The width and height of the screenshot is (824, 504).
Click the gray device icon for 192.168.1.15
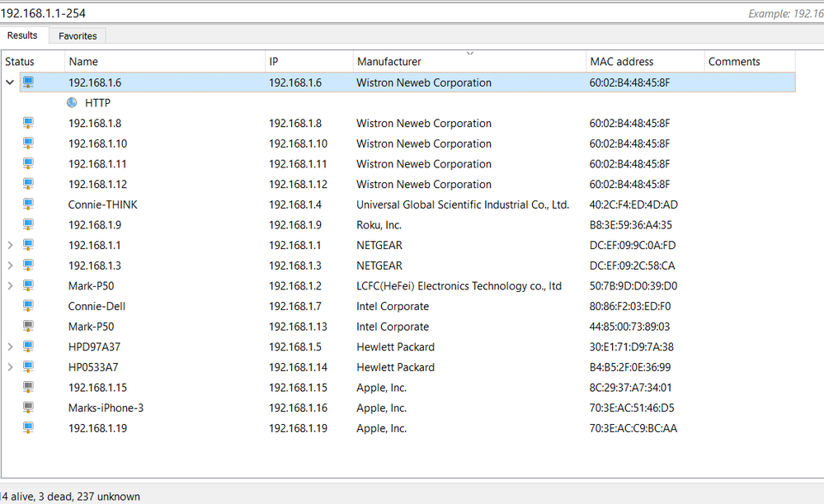tap(28, 388)
